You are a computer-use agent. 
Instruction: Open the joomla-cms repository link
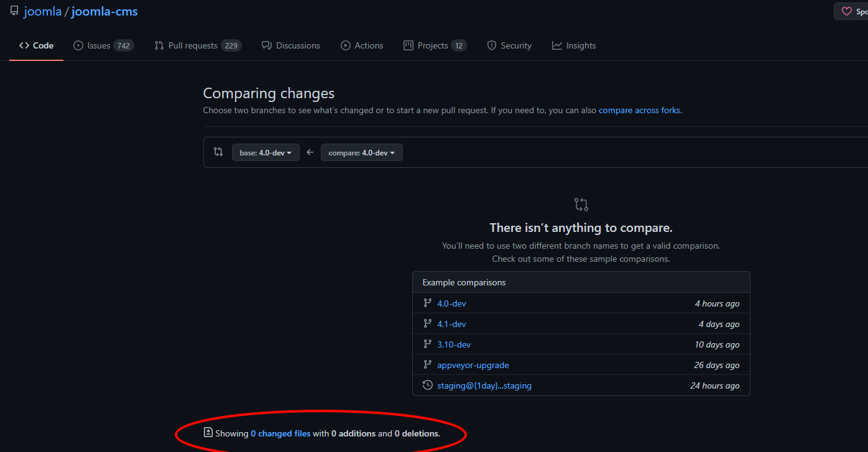coord(104,11)
